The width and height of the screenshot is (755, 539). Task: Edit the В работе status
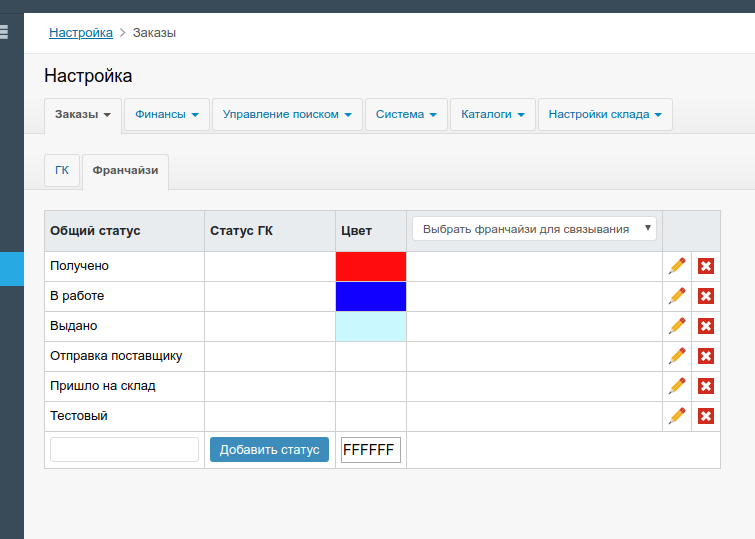tap(677, 296)
